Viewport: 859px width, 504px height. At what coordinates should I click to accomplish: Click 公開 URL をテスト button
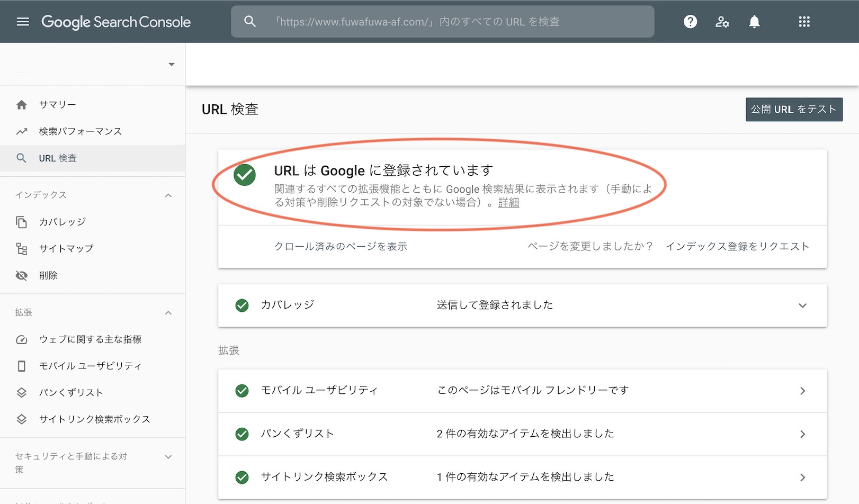coord(793,110)
